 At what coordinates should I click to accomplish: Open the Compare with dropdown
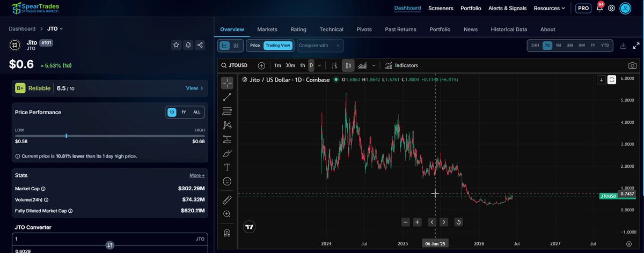pos(319,46)
